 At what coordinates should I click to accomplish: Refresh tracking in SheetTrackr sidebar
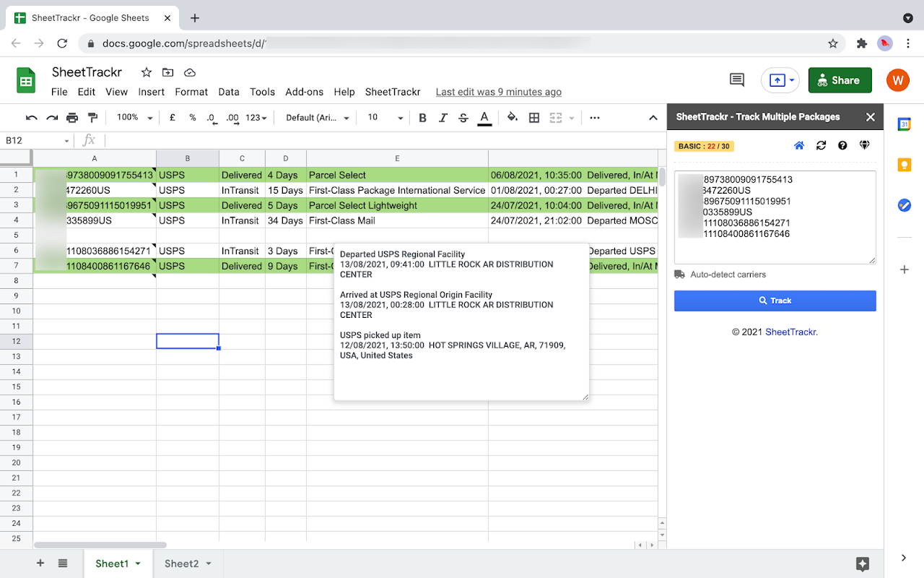pyautogui.click(x=821, y=146)
